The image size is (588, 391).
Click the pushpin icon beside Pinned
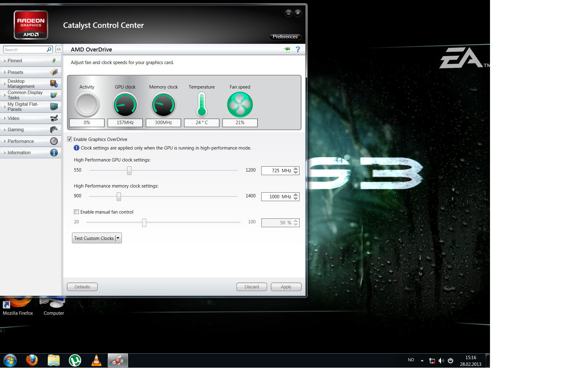(x=54, y=61)
